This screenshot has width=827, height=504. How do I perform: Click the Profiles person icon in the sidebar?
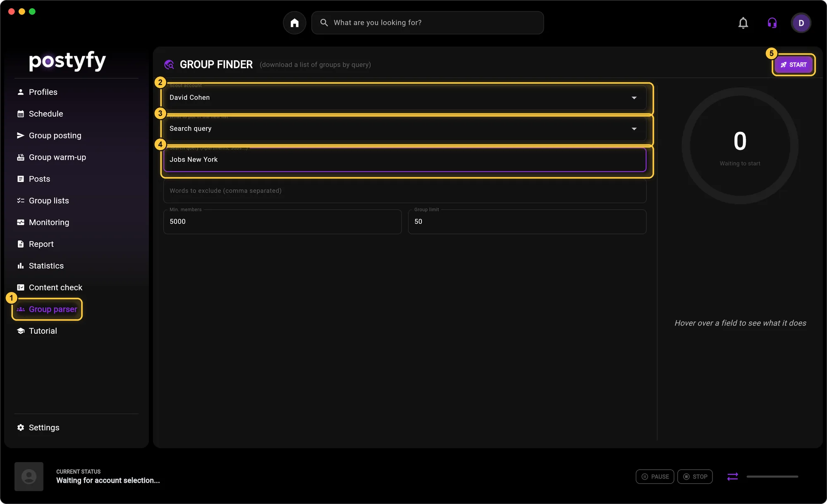click(x=20, y=92)
